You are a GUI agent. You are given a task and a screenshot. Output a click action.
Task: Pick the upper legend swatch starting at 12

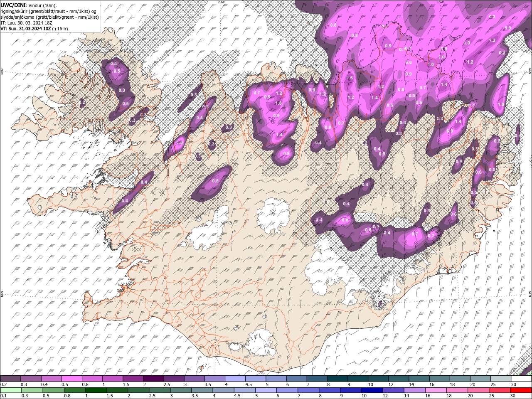tap(398, 379)
